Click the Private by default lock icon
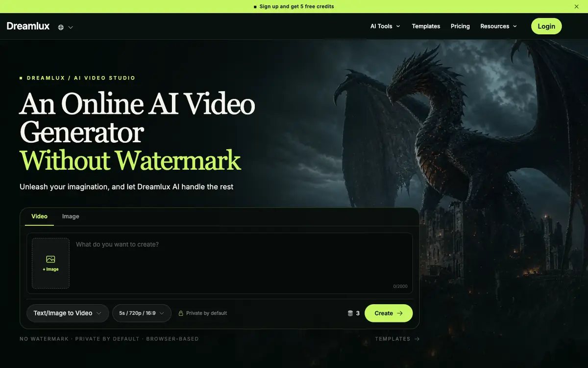588x368 pixels. [181, 313]
